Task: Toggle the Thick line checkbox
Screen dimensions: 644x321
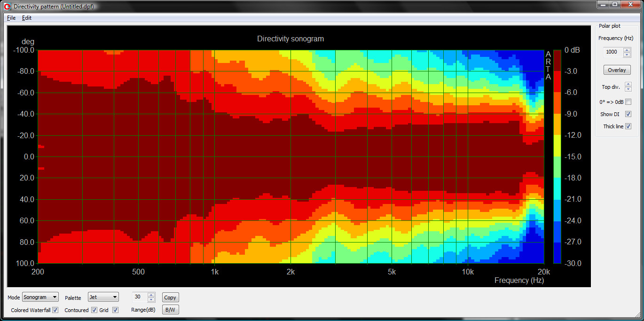Action: (x=628, y=126)
